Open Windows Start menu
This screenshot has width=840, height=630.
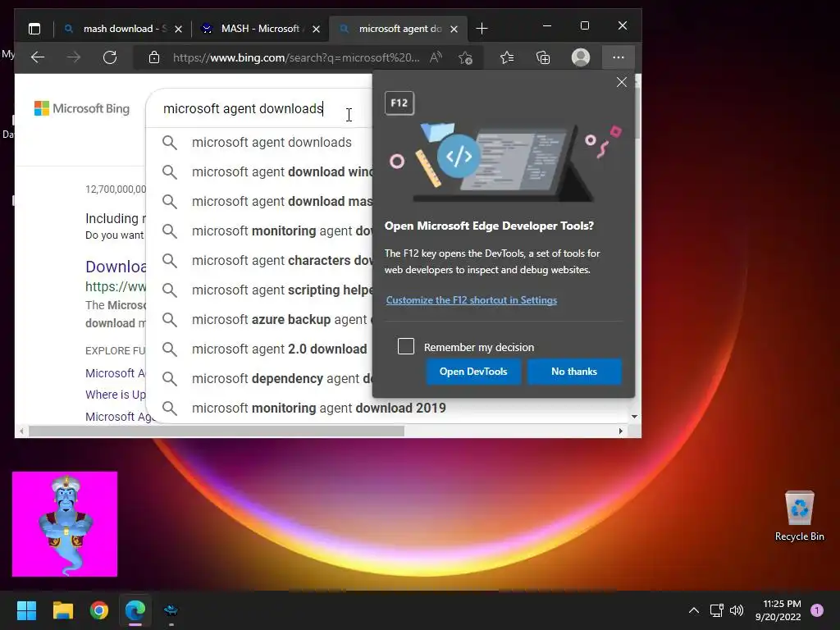(26, 610)
